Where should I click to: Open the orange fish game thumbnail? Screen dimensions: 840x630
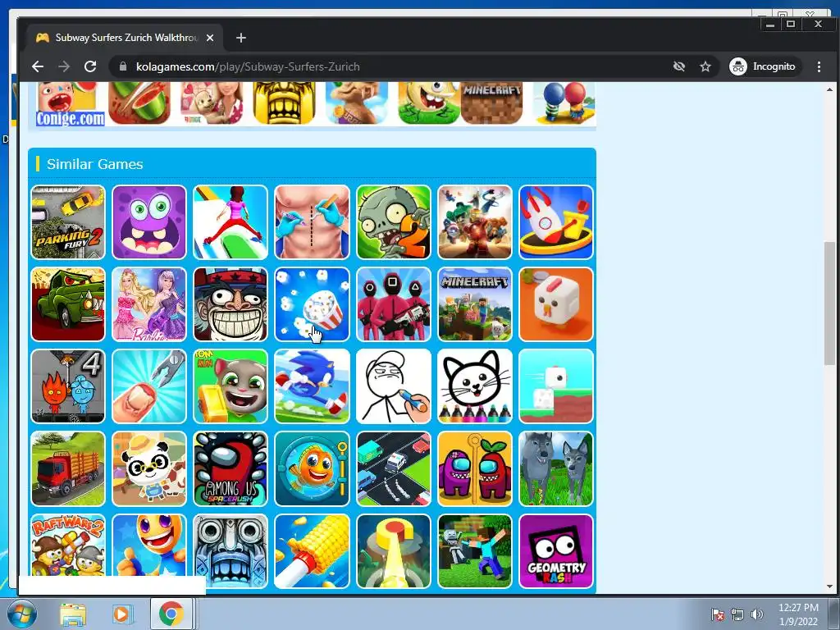[x=312, y=468]
